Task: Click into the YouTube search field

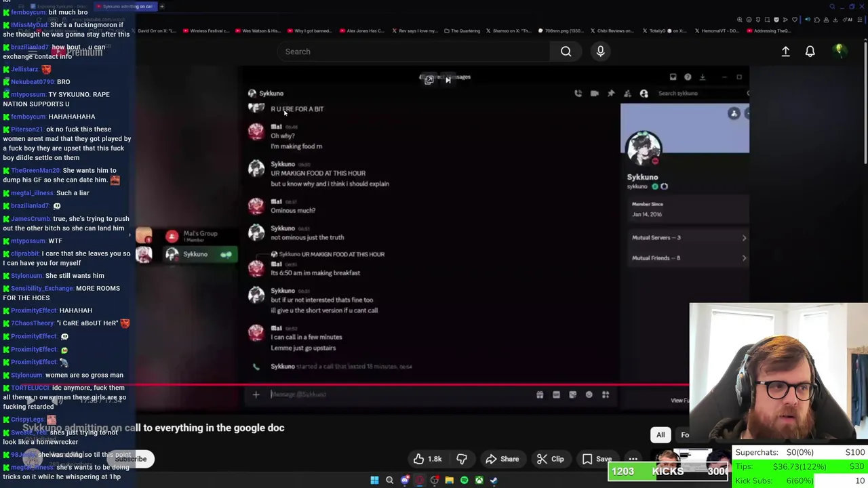Action: (414, 52)
